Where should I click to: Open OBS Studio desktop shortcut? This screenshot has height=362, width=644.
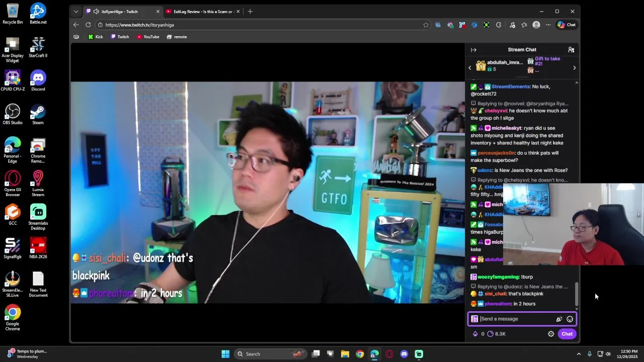point(13,114)
